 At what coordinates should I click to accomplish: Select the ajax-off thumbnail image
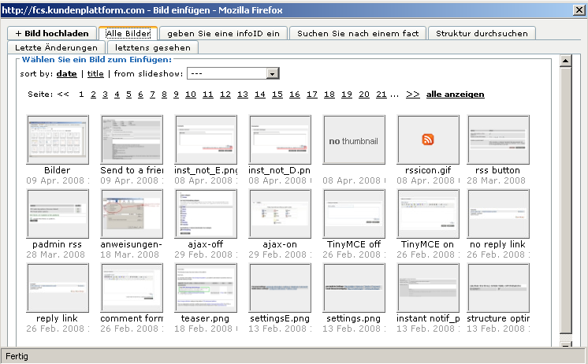[x=206, y=214]
